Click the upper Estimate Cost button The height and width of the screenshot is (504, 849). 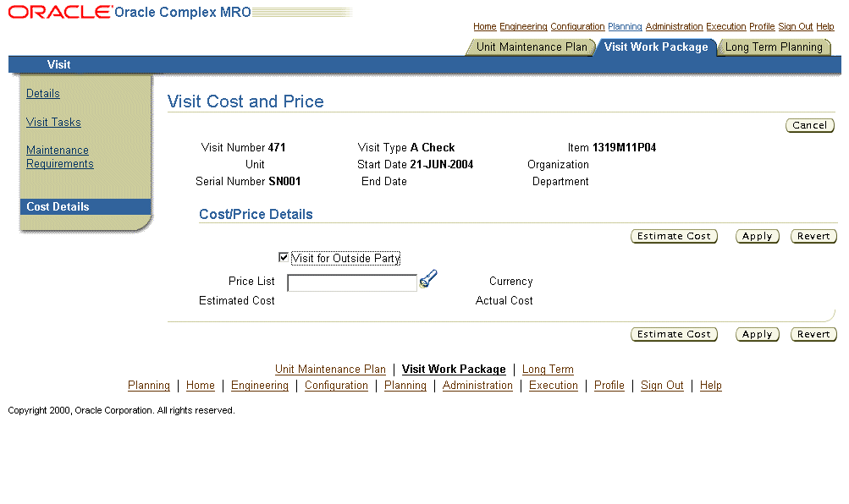point(674,236)
